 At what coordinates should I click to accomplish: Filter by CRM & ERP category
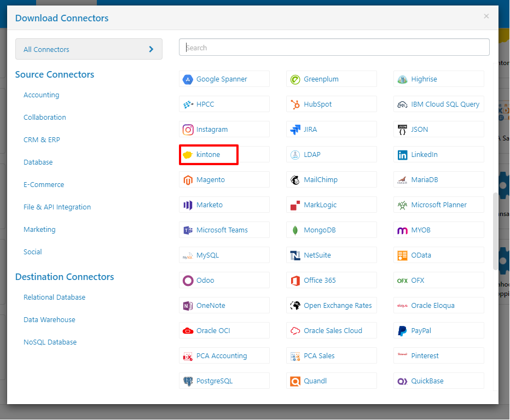(42, 140)
